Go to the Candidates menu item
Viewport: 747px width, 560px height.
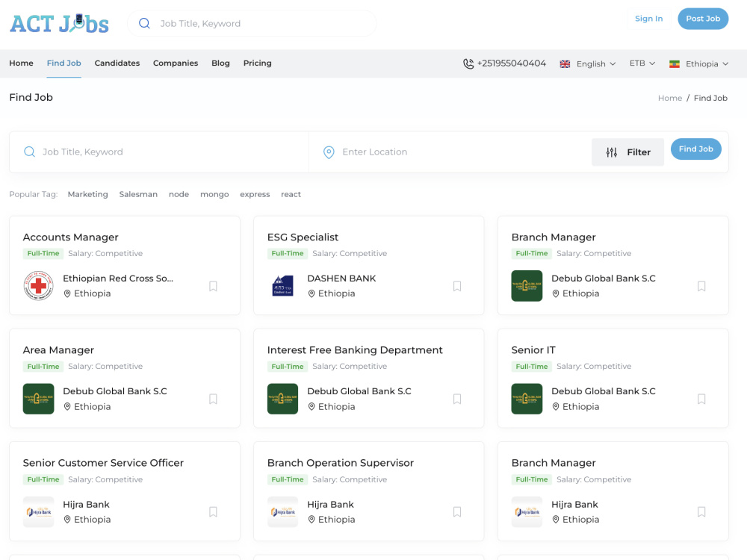[117, 63]
